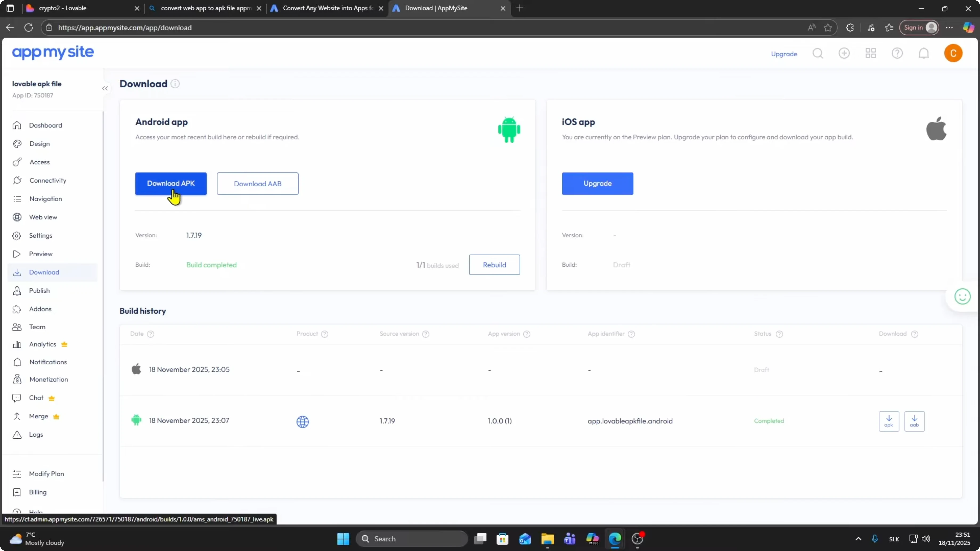Open Connectivity in the sidebar
Viewport: 980px width, 551px height.
click(52, 180)
